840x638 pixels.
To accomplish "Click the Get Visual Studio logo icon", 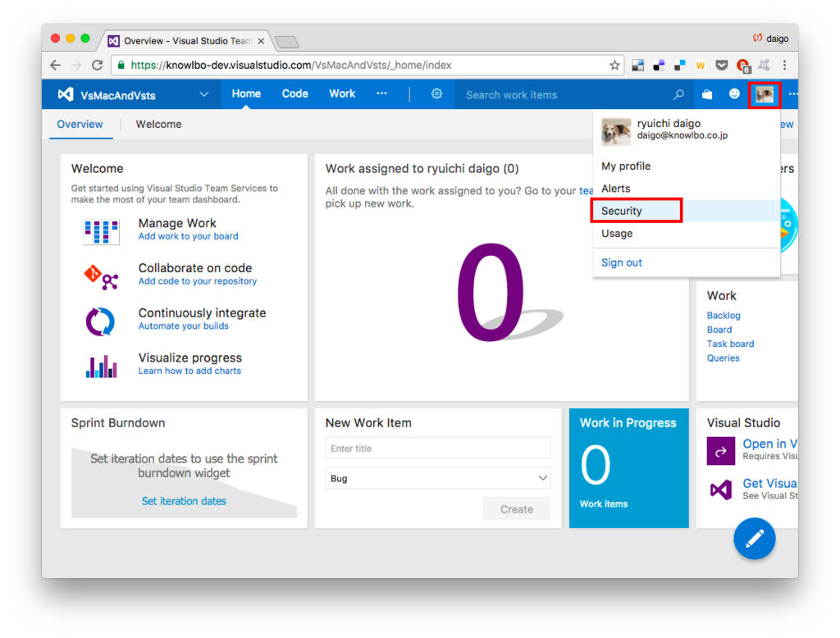I will pyautogui.click(x=720, y=490).
